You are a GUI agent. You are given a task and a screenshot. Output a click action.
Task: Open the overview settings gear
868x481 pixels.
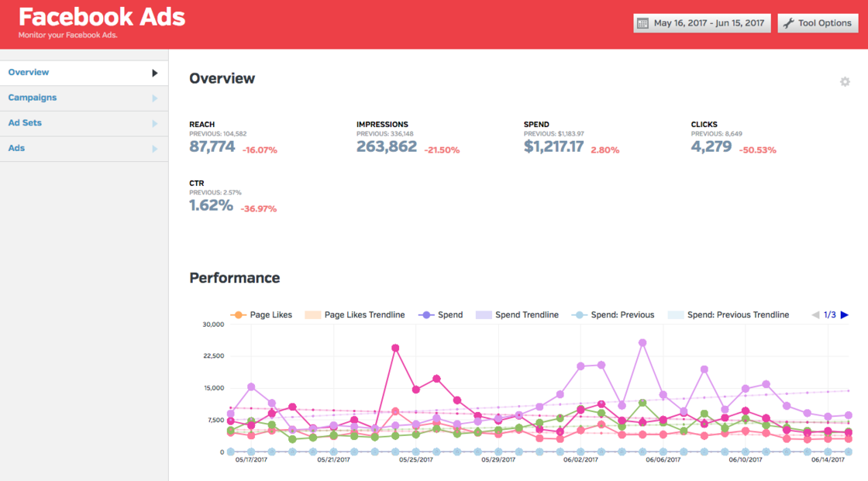pos(845,82)
